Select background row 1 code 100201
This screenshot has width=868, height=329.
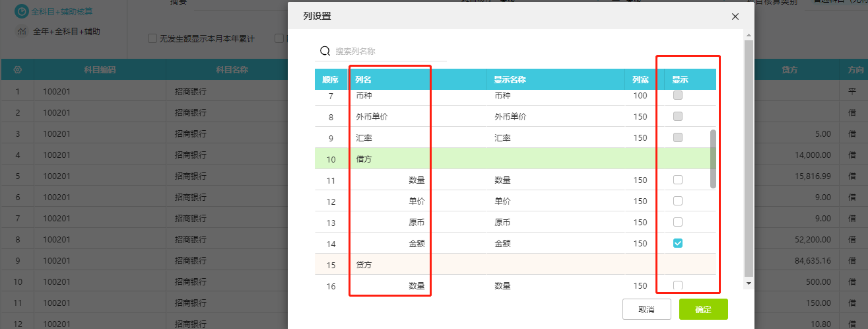tap(55, 92)
